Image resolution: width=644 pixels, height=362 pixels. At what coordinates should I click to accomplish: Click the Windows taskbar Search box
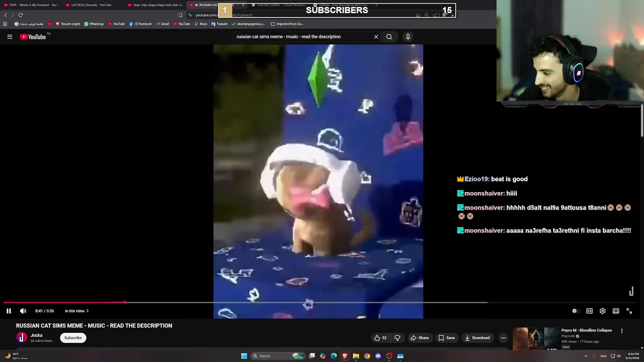(x=278, y=356)
